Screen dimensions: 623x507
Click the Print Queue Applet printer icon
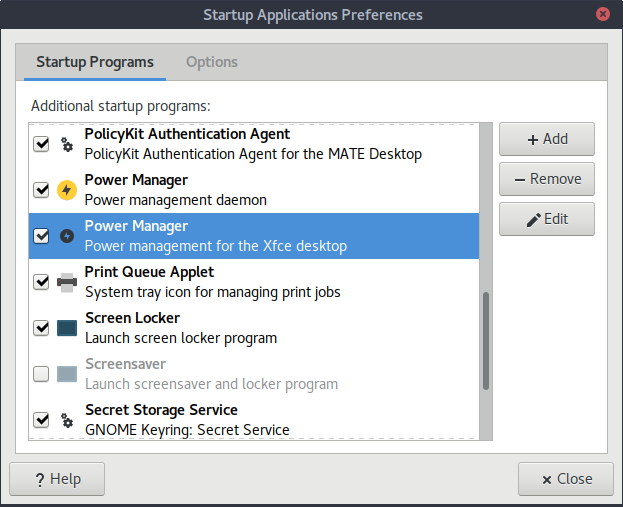click(x=67, y=282)
